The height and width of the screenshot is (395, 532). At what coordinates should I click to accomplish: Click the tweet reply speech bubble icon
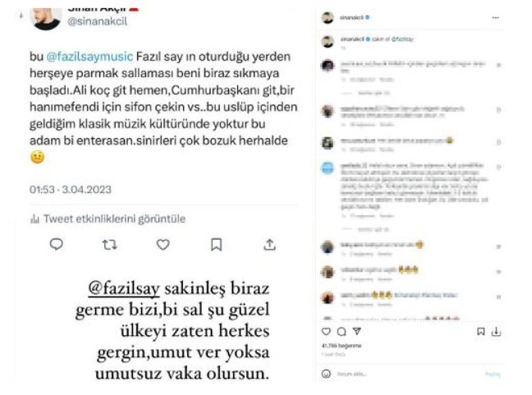[56, 244]
